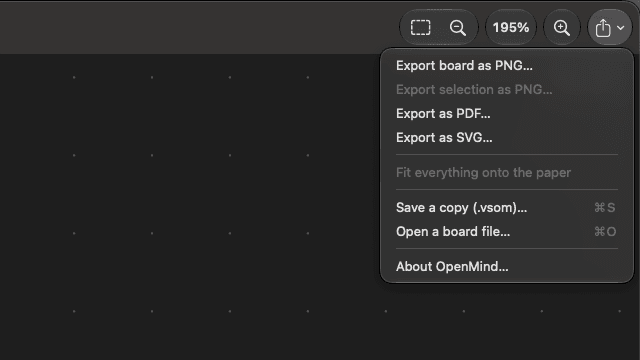The height and width of the screenshot is (360, 640).
Task: Open About OpenMind
Action: [507, 267]
